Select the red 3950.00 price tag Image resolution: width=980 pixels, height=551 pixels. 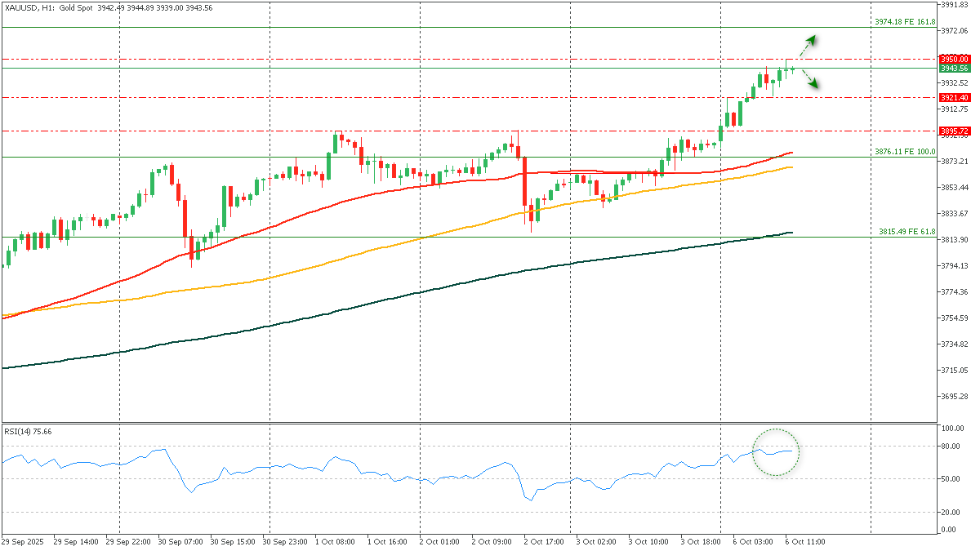point(954,59)
